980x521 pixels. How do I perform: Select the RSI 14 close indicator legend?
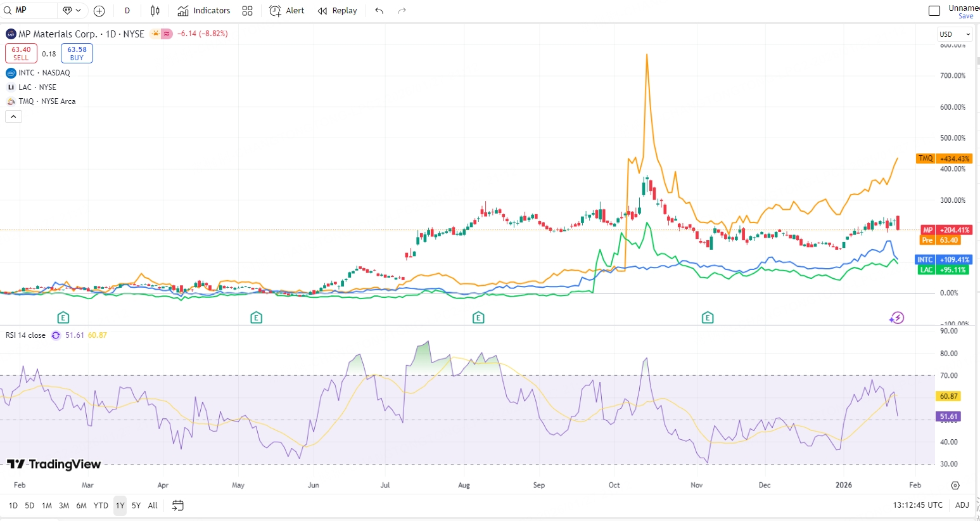click(25, 335)
